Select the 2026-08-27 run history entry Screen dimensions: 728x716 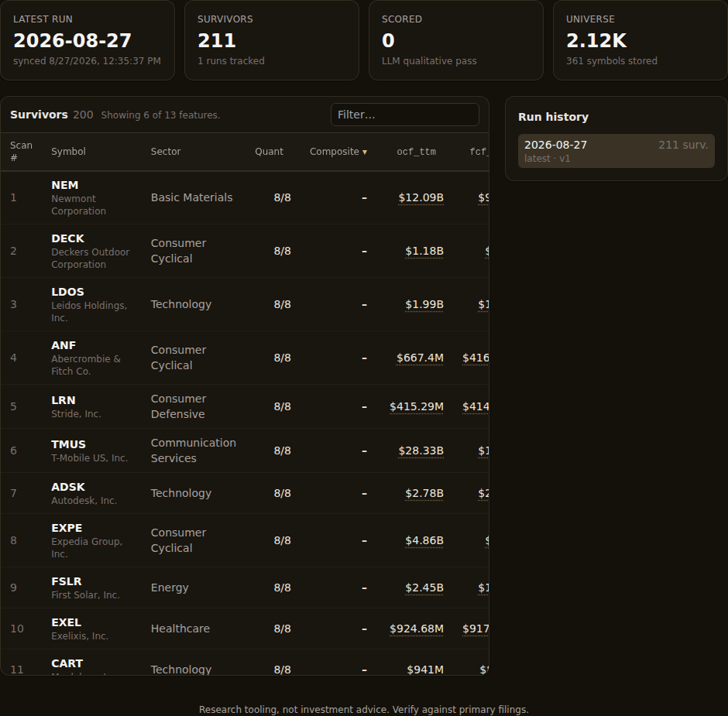tap(616, 151)
